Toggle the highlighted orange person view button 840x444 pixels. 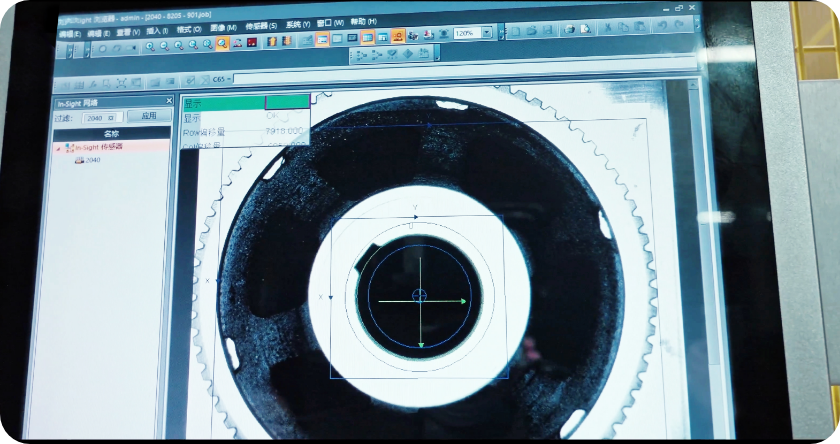tap(398, 36)
